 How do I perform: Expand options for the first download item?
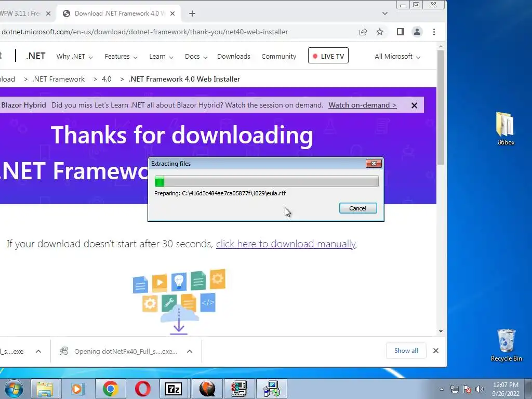(x=38, y=352)
